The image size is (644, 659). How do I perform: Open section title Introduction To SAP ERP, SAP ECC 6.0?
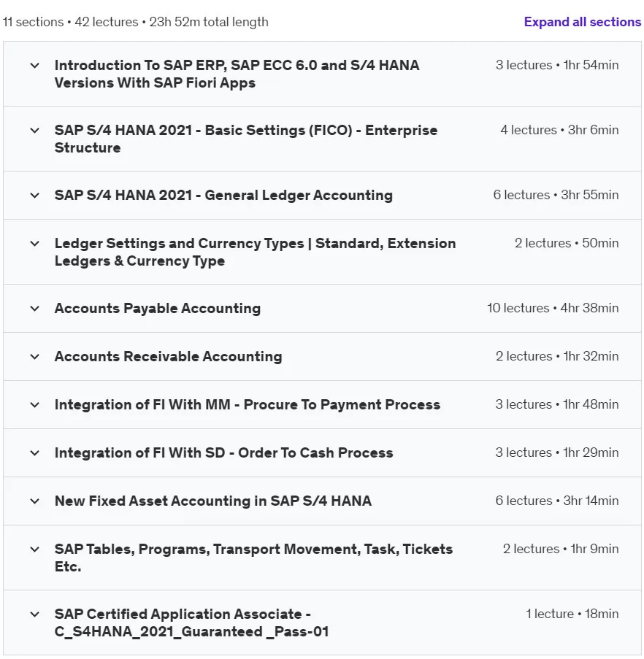pyautogui.click(x=237, y=74)
